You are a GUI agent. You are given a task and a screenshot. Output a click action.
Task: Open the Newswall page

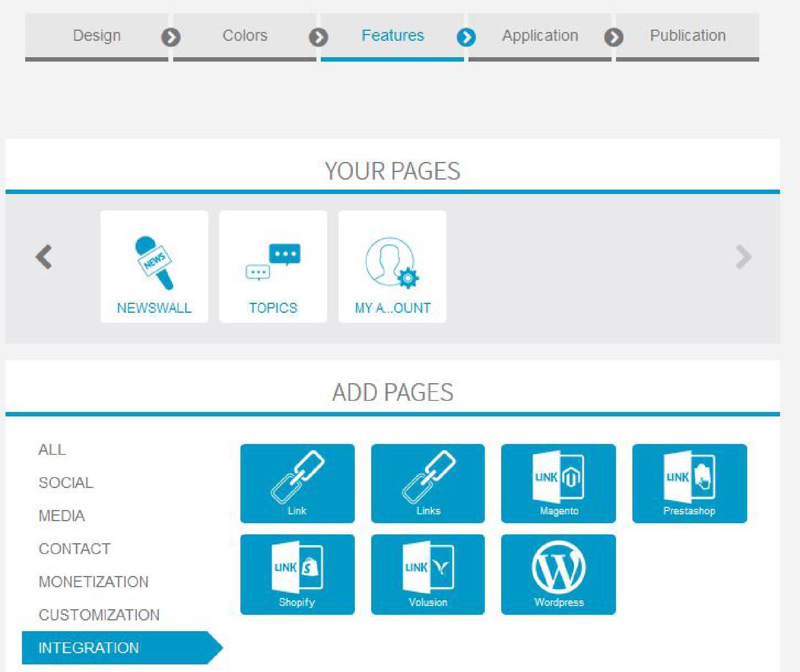pyautogui.click(x=154, y=266)
